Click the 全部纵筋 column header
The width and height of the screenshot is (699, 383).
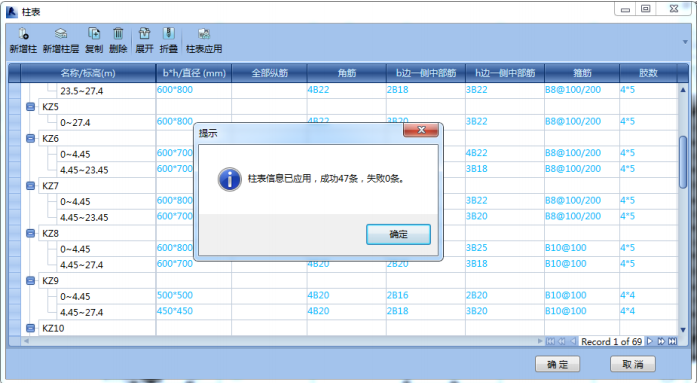click(x=269, y=73)
